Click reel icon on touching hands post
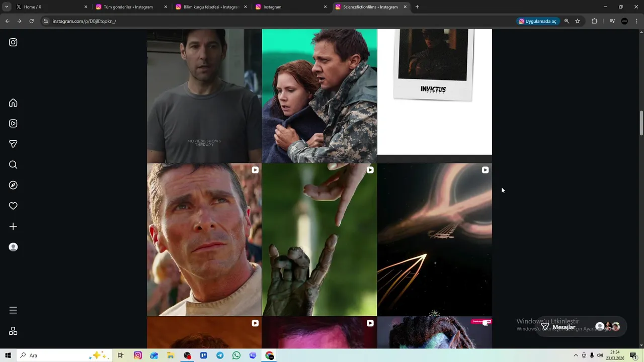 tap(370, 170)
